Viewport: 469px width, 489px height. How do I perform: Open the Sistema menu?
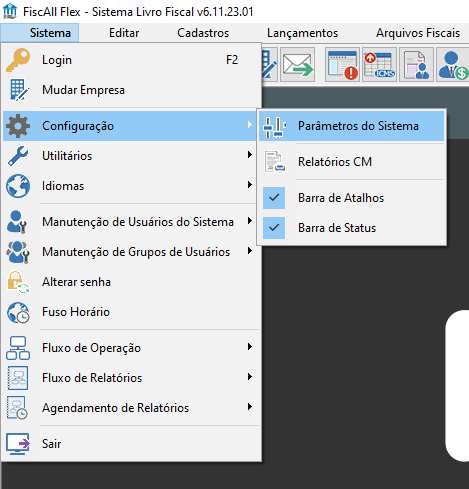40,33
